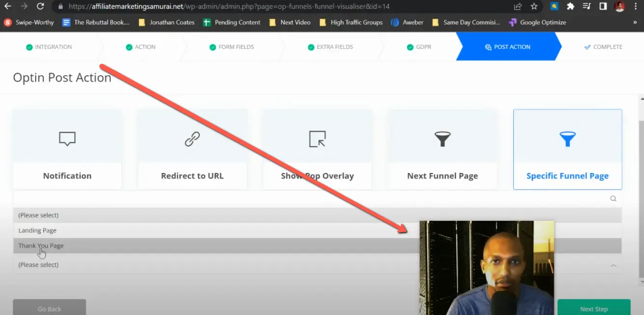The image size is (644, 315).
Task: Click the Next Step button
Action: [x=594, y=309]
